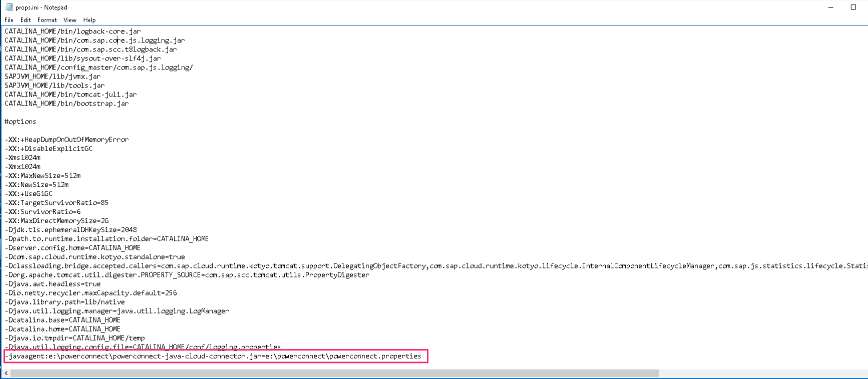This screenshot has width=868, height=379.
Task: Place cursor on the -XX:MaxDirectMemorySize=2G line
Action: pos(57,220)
